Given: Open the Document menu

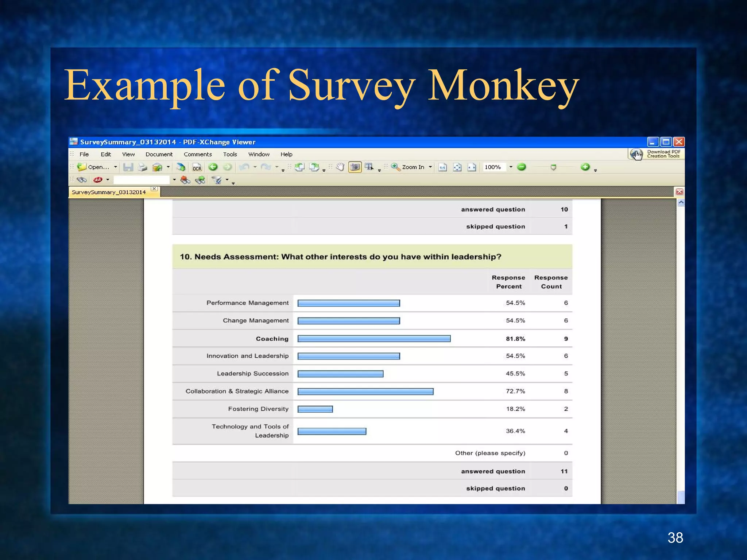Looking at the screenshot, I should pos(159,154).
